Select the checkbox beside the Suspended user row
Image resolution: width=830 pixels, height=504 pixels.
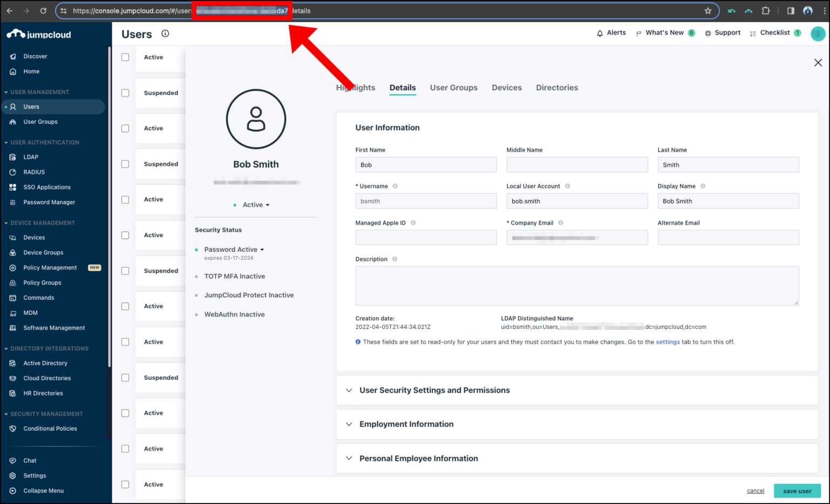(x=125, y=92)
